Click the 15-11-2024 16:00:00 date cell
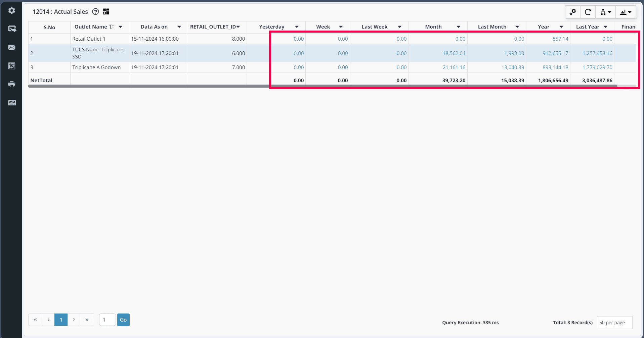The height and width of the screenshot is (338, 644). 159,39
